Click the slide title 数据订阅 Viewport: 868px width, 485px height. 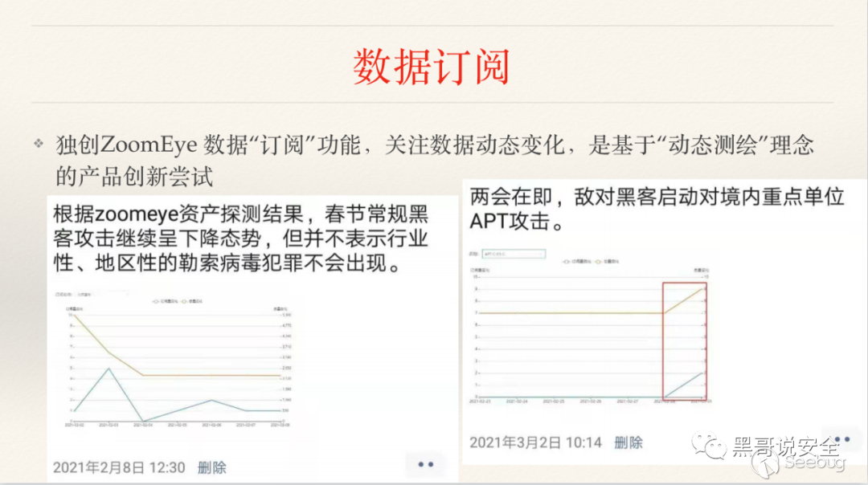(x=432, y=67)
